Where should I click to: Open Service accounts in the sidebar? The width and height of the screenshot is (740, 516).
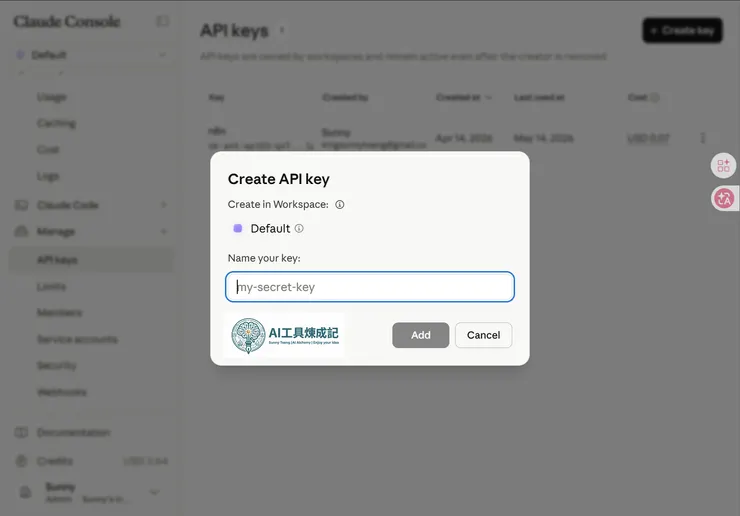[77, 339]
